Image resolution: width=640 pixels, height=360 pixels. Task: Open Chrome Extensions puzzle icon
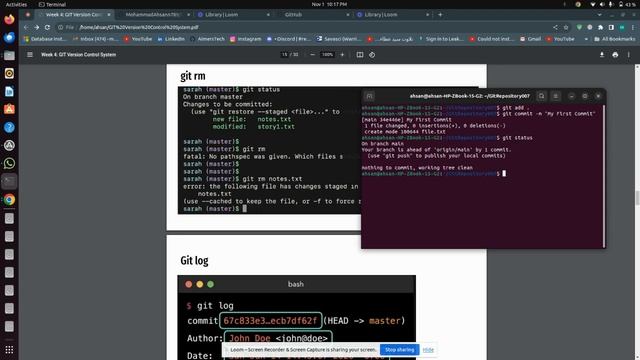[x=600, y=27]
